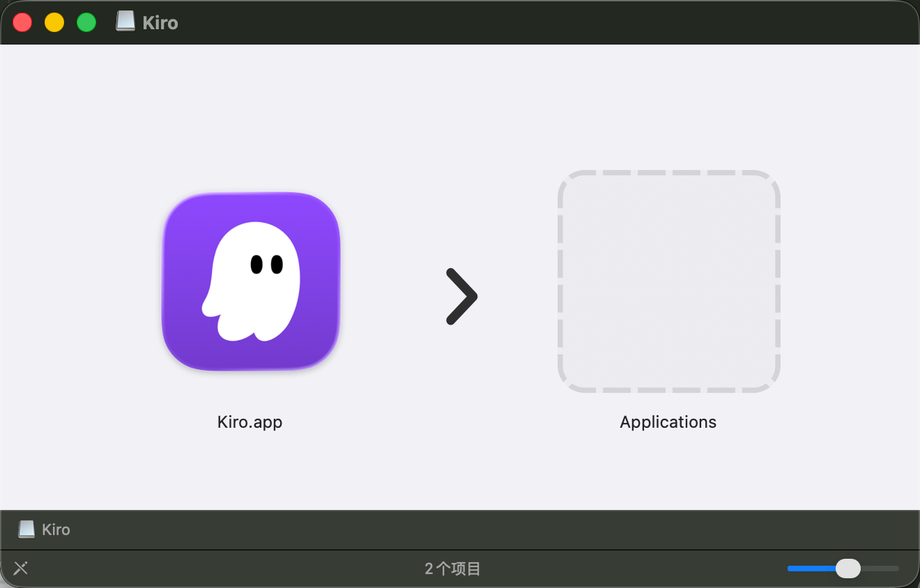Click the crossed tools icon in status bar
920x588 pixels.
coord(21,568)
